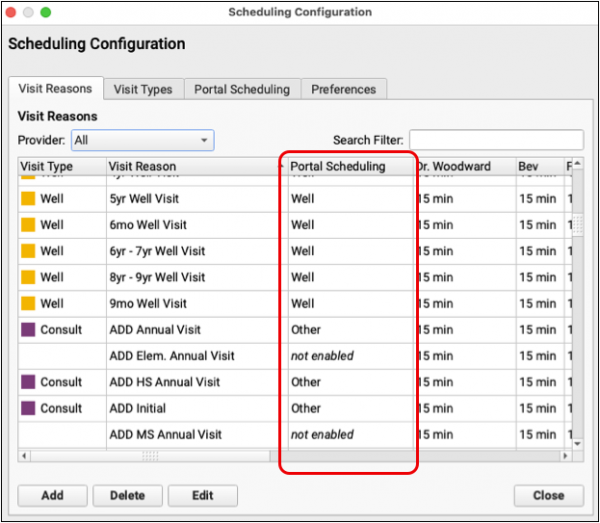600x523 pixels.
Task: Click the green macOS zoom button
Action: pyautogui.click(x=45, y=12)
